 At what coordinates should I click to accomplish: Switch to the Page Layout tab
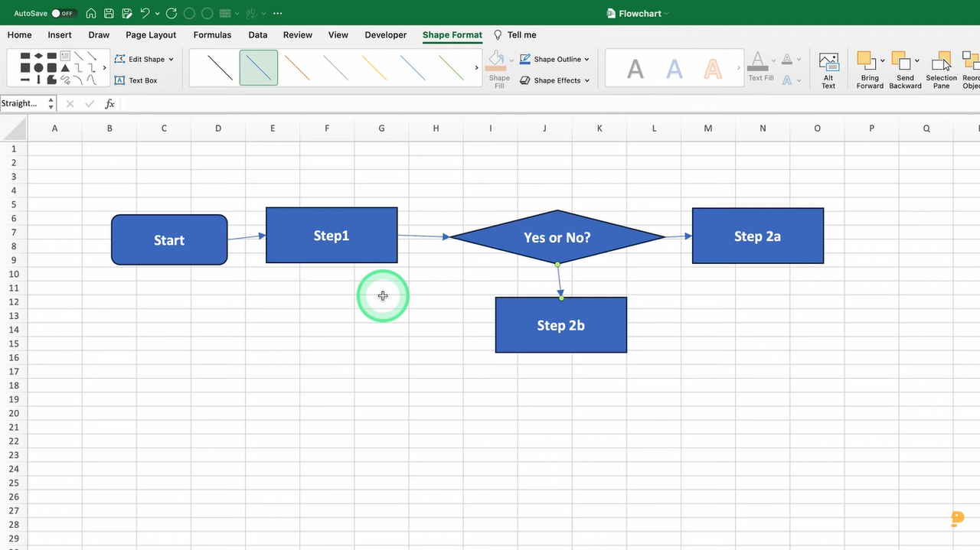(151, 34)
